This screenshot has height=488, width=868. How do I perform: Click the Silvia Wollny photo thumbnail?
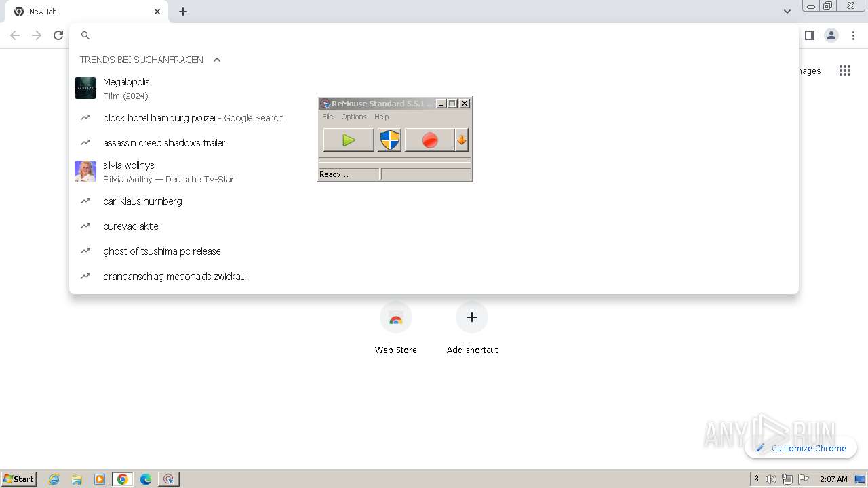click(85, 171)
